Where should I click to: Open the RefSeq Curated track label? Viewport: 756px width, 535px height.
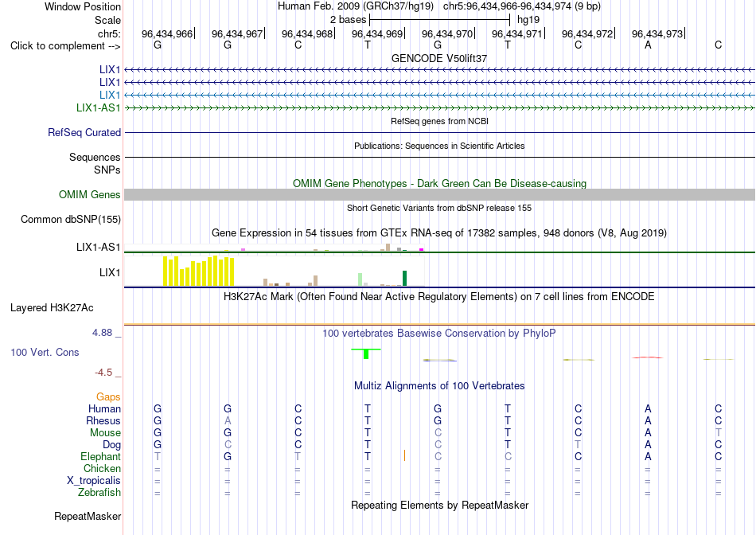tap(84, 132)
